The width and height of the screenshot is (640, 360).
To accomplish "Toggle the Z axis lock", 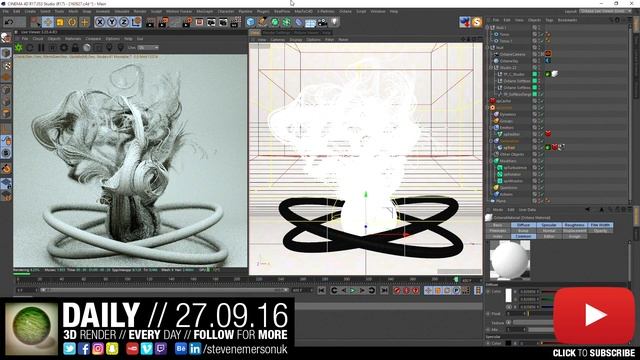I will pyautogui.click(x=124, y=22).
